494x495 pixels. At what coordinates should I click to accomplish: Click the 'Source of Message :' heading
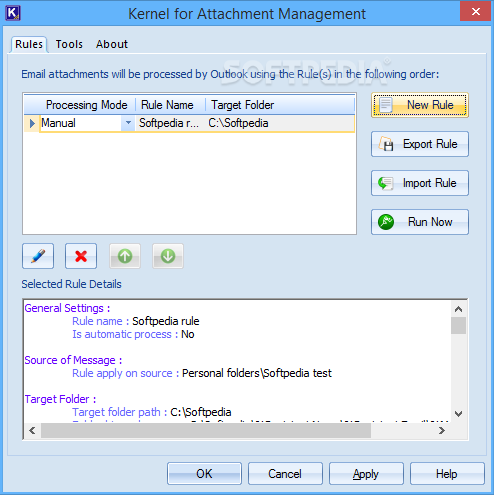point(73,360)
